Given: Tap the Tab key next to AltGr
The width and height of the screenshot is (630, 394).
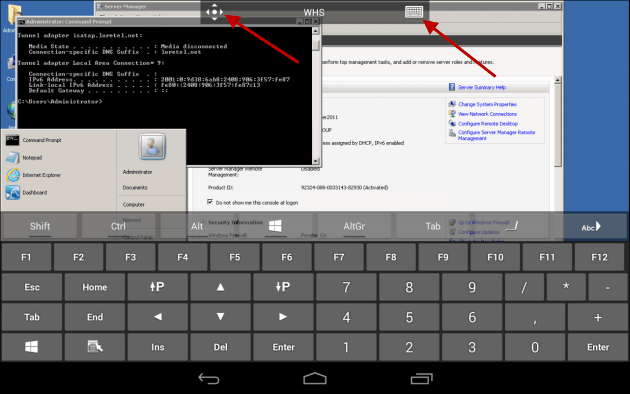Looking at the screenshot, I should (433, 226).
